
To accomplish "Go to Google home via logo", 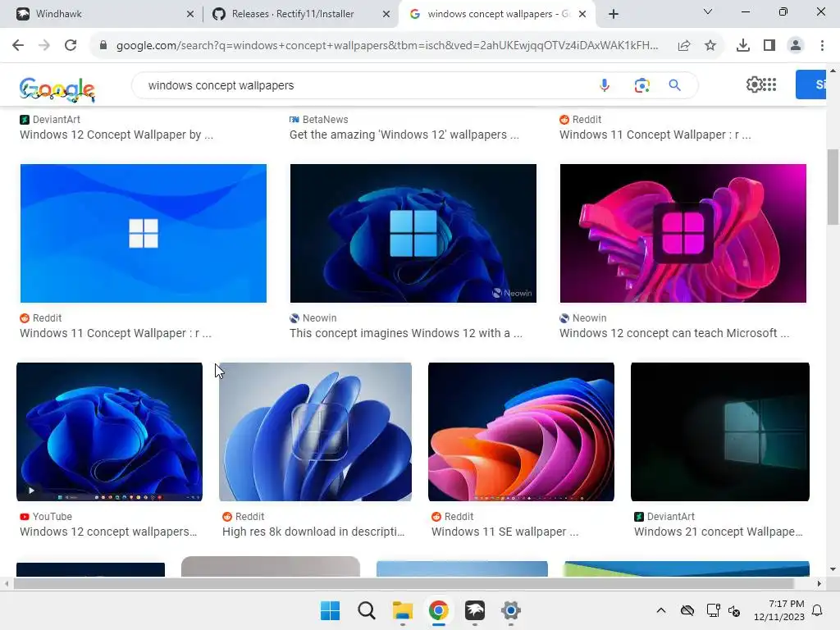I will [57, 89].
